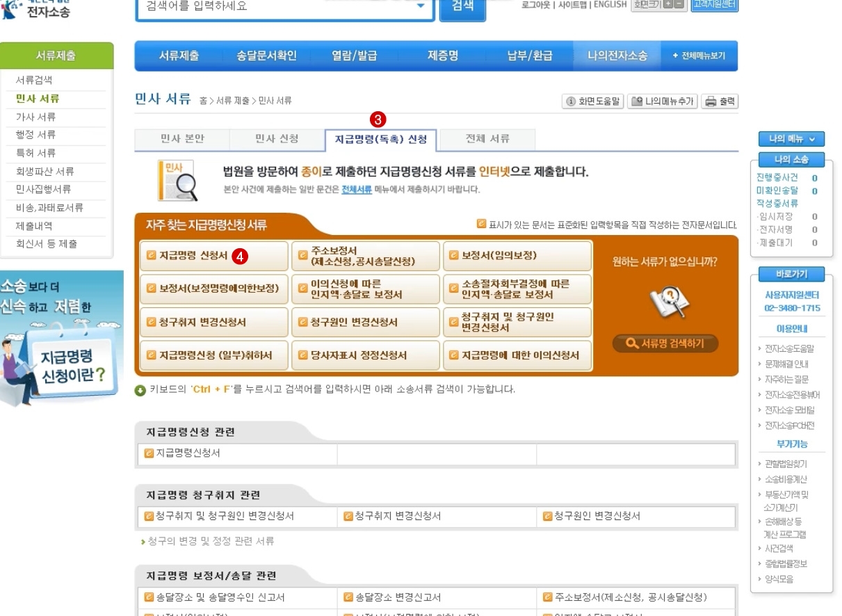The image size is (842, 616).
Task: Open the 납부/환급 main menu
Action: tap(530, 56)
